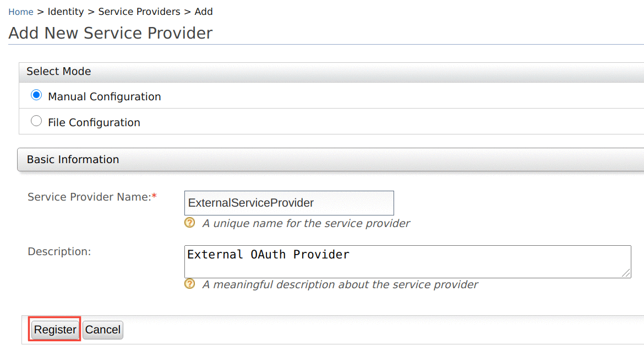Click the Add New Service Provider heading
Viewport: 644px width, 356px height.
(x=111, y=33)
